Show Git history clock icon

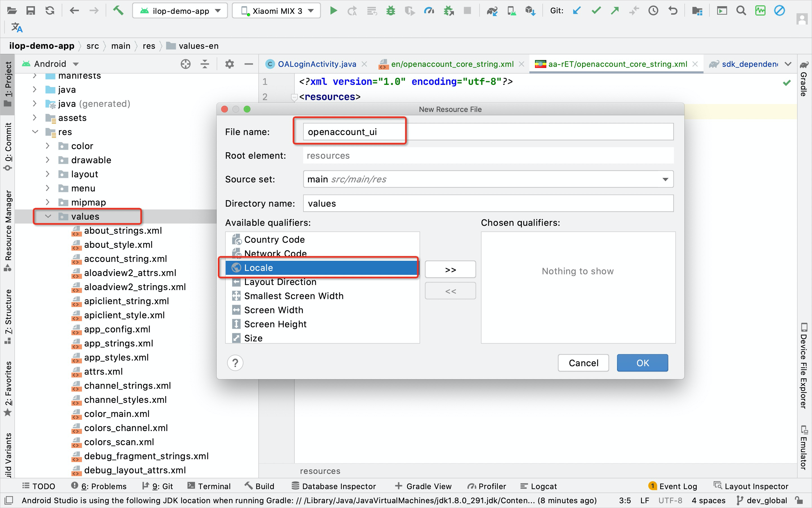pyautogui.click(x=653, y=11)
